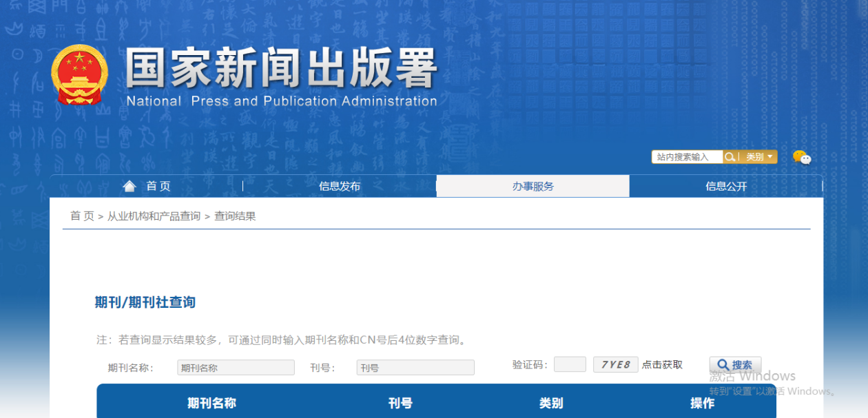Screen dimensions: 868x418
Task: Click the 期刊名称 input field
Action: pos(236,368)
